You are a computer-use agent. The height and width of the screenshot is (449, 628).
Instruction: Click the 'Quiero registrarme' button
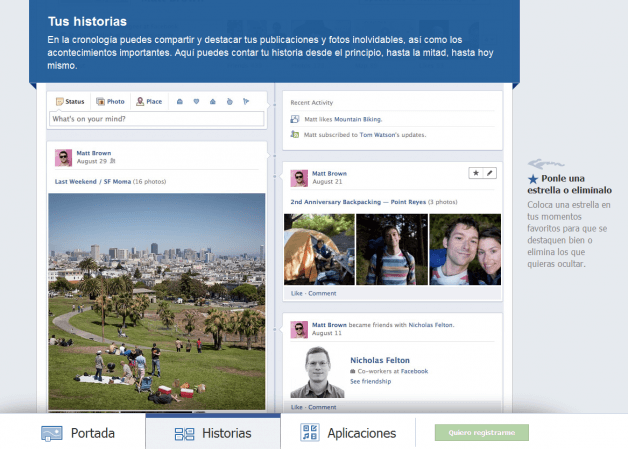[x=482, y=433]
